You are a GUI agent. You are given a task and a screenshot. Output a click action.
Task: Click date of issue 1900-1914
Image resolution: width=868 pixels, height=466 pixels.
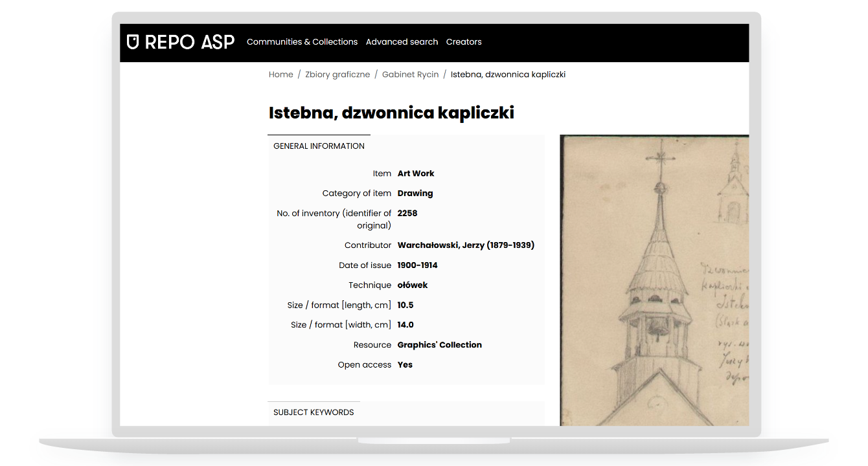417,265
